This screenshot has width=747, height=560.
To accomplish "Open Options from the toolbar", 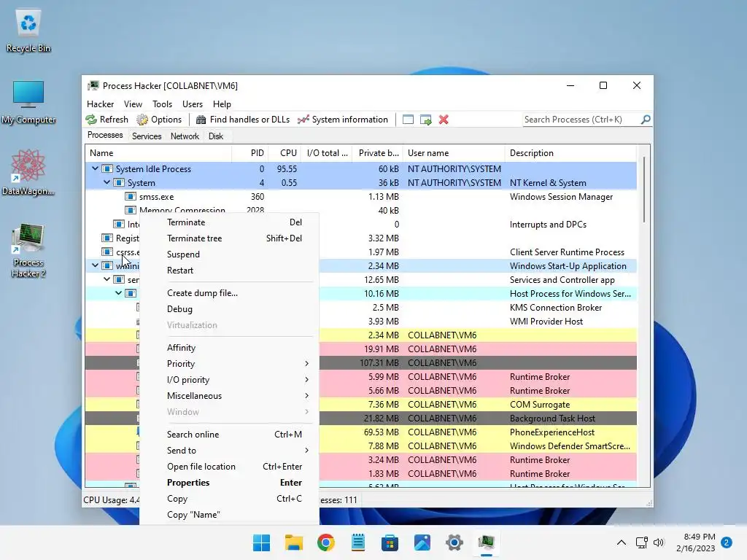I will (159, 120).
